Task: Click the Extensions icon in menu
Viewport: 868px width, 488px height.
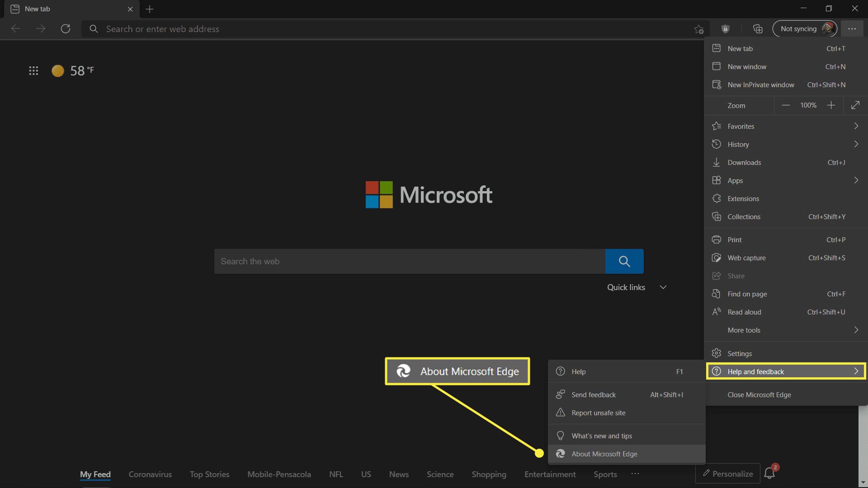Action: pos(717,198)
